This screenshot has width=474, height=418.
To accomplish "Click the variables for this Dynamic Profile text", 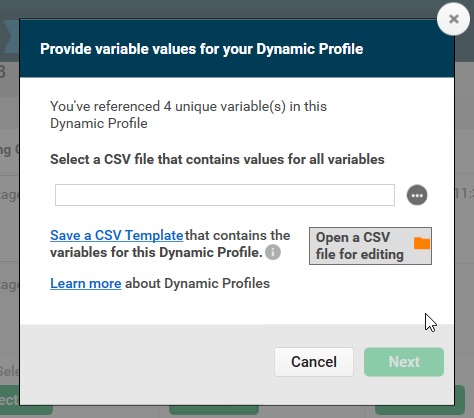I will pyautogui.click(x=156, y=252).
